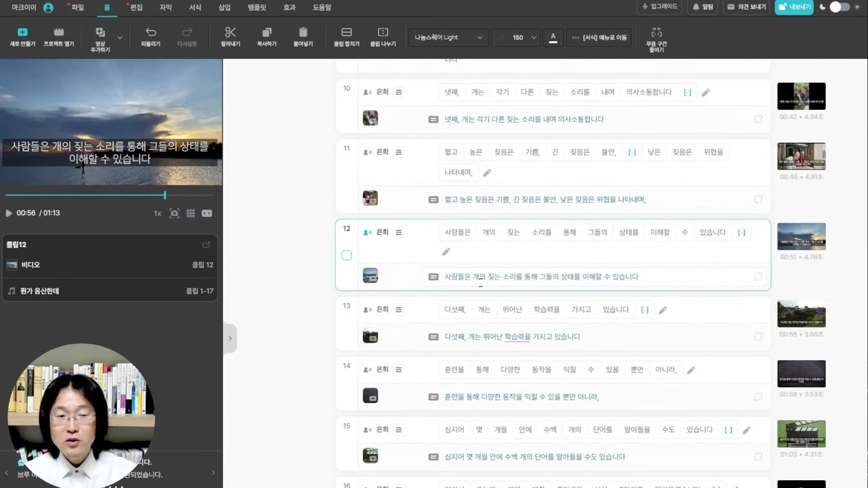Open clip 11 options menu icon
Screen dimensions: 868x488
(398, 152)
